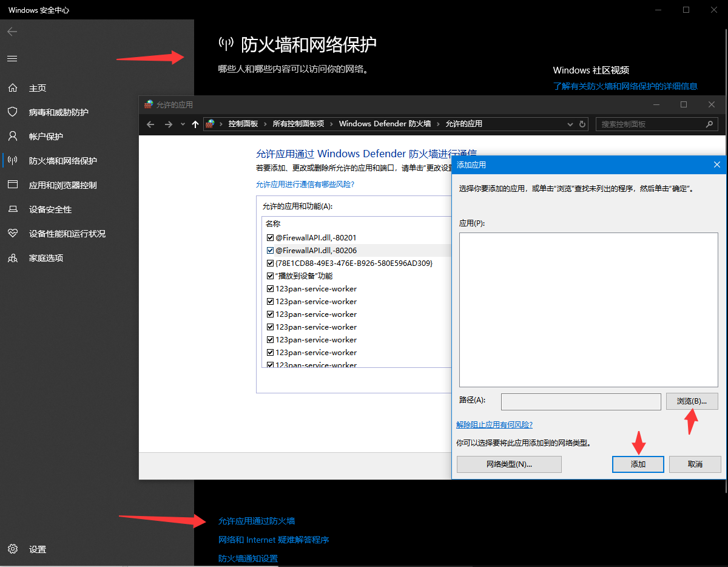728x567 pixels.
Task: Maximize the 允许的应用 window
Action: tap(684, 104)
